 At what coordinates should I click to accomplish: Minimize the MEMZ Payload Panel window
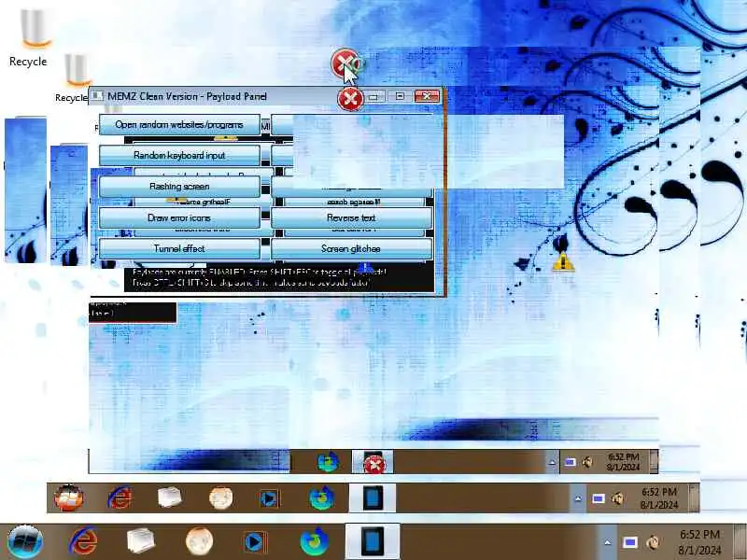click(374, 96)
